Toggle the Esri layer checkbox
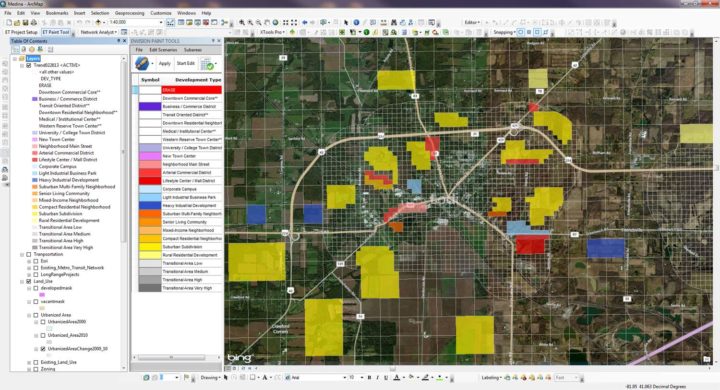Screen dimensions: 720x390 coord(36,261)
